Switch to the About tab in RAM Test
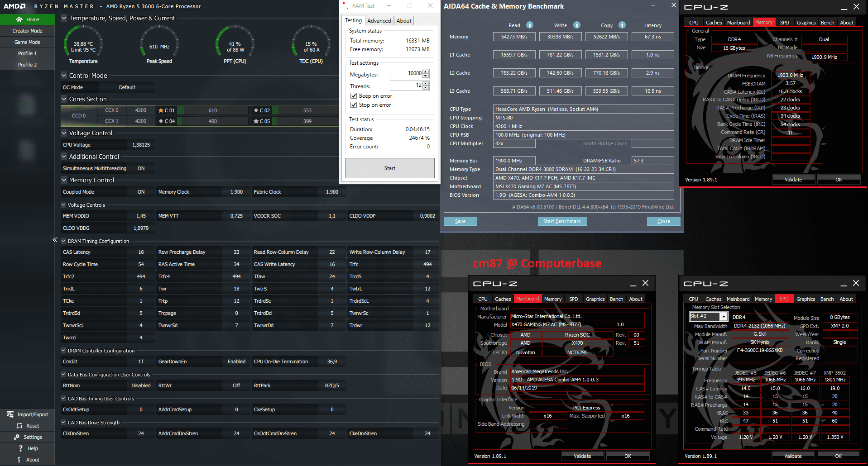868x466 pixels. 404,21
